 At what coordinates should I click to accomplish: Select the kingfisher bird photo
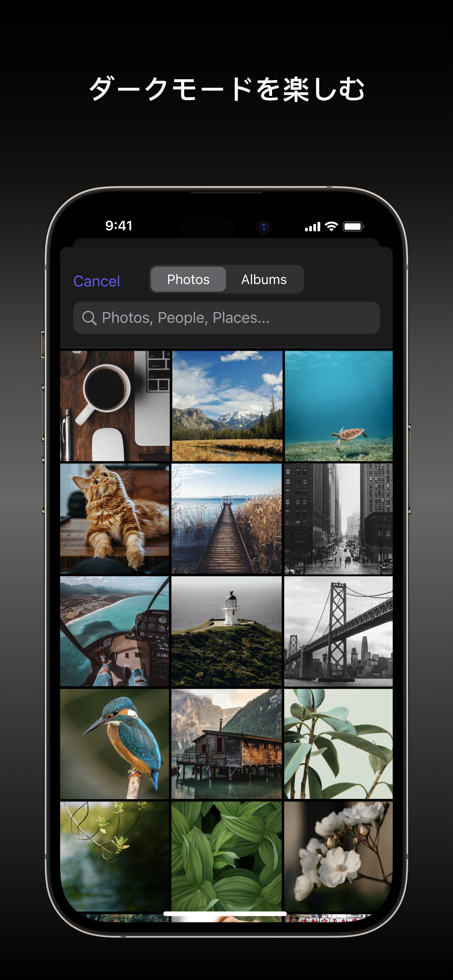[115, 744]
